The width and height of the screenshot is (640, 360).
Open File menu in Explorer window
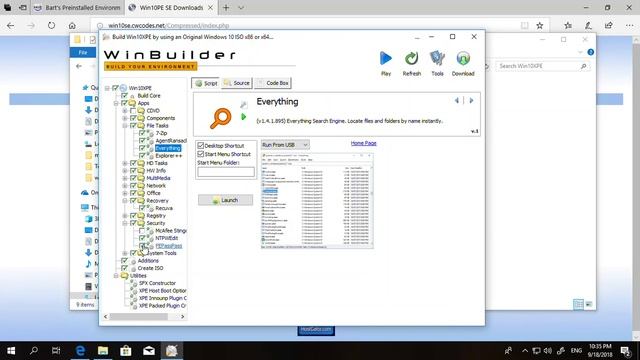[x=83, y=52]
